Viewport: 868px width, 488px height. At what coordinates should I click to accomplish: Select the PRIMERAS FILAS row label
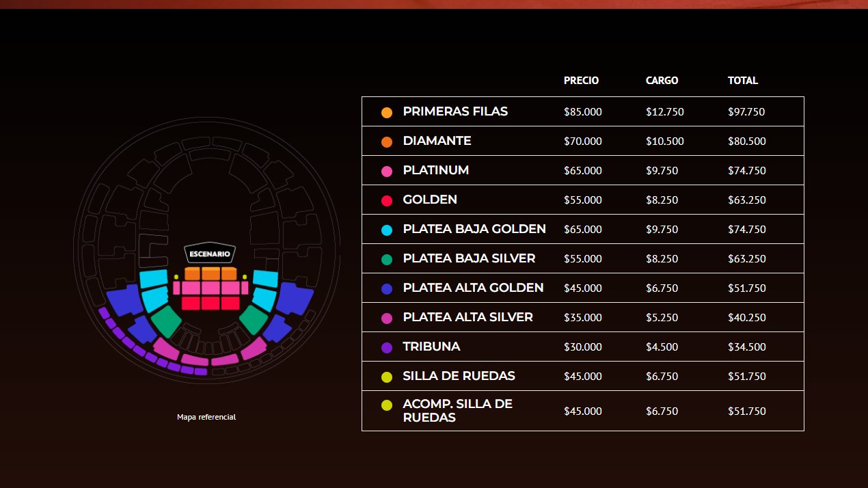point(455,111)
